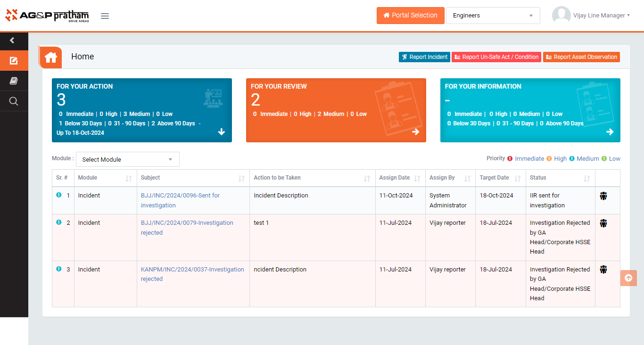This screenshot has height=345, width=644.
Task: Click the people icon in row 1
Action: [x=603, y=196]
